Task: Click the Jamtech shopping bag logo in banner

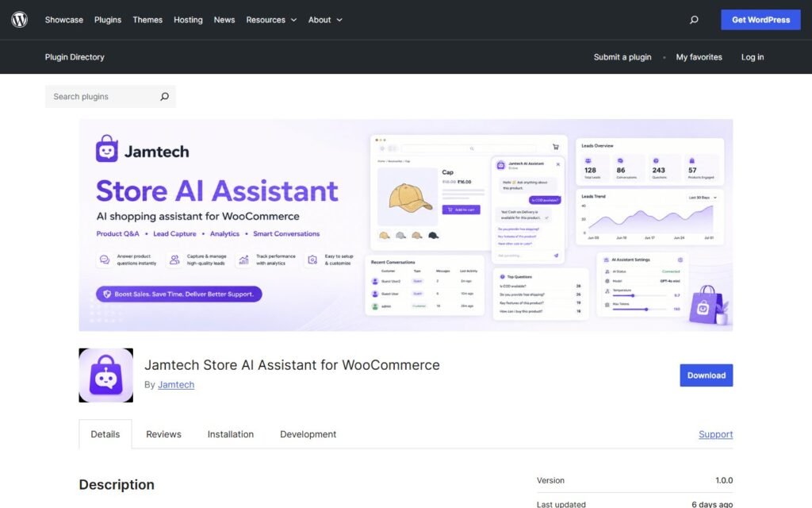Action: (107, 148)
